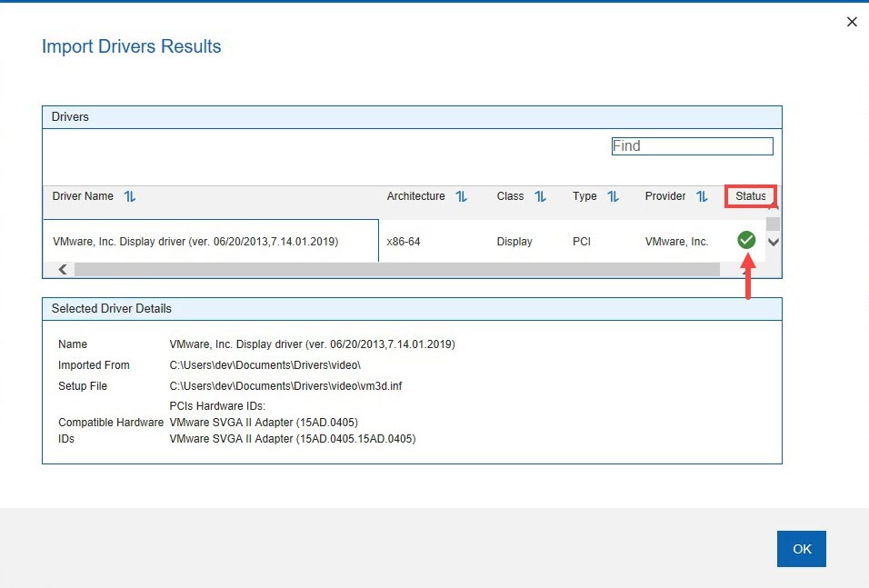Click the PCIs Hardware IDs label
Viewport: 869px width, 588px height.
click(217, 405)
